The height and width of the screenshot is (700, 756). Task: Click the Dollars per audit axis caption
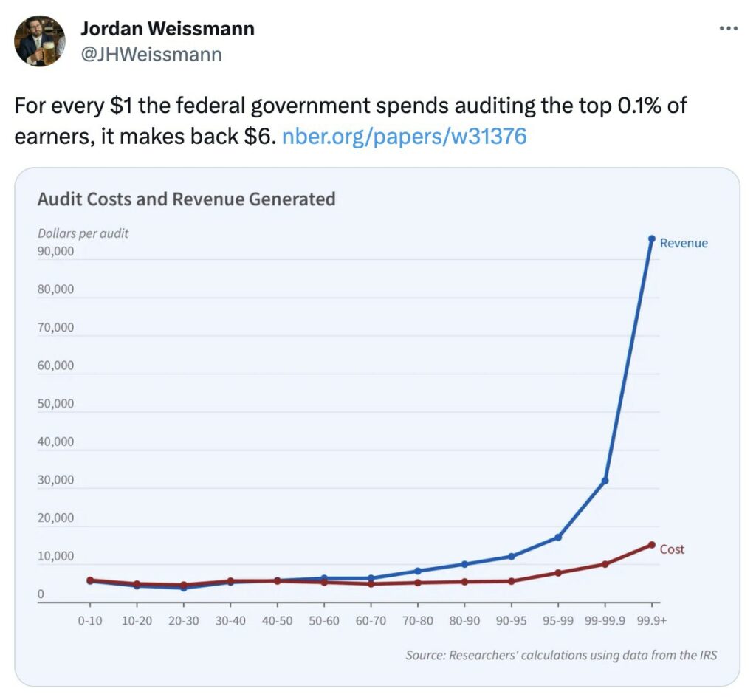coord(83,233)
